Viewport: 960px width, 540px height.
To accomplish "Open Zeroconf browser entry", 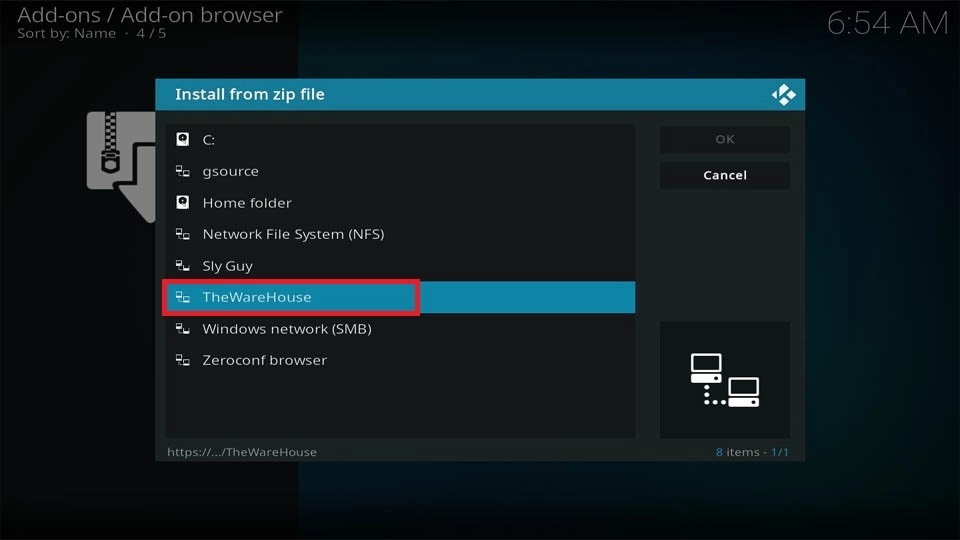I will (400, 360).
